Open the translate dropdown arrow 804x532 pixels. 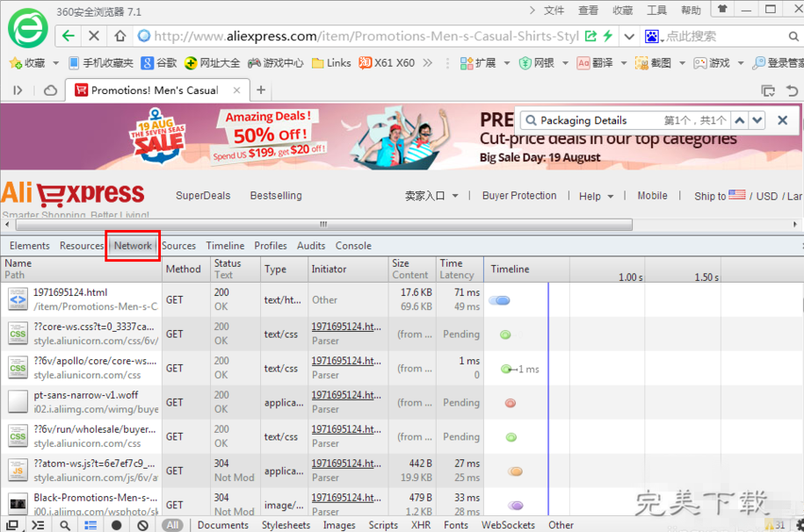point(624,63)
